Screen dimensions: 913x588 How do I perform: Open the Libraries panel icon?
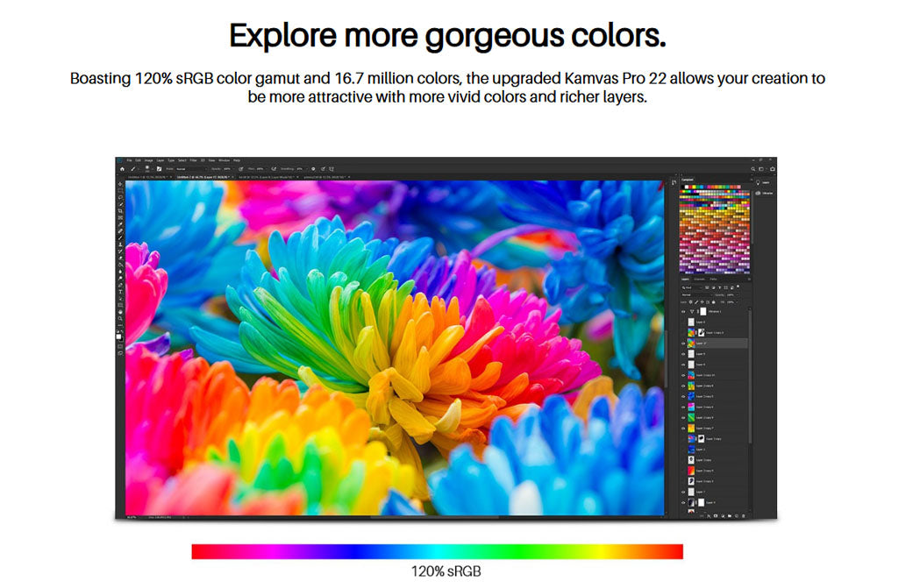[758, 193]
